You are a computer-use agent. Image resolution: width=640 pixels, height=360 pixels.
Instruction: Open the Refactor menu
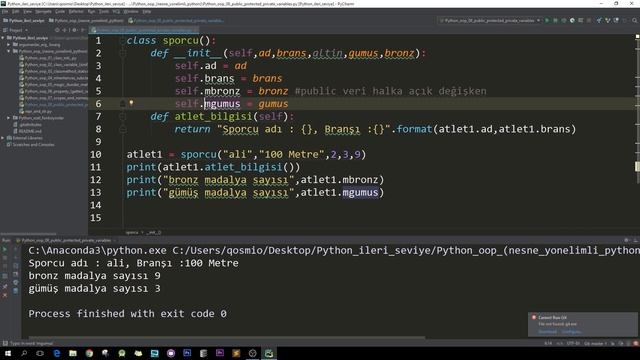pos(76,11)
